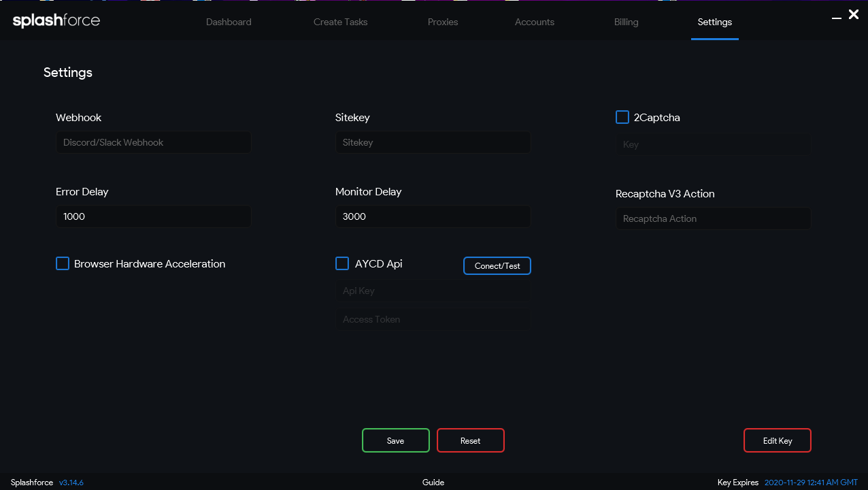
Task: Go to the Proxies tab
Action: pos(443,22)
